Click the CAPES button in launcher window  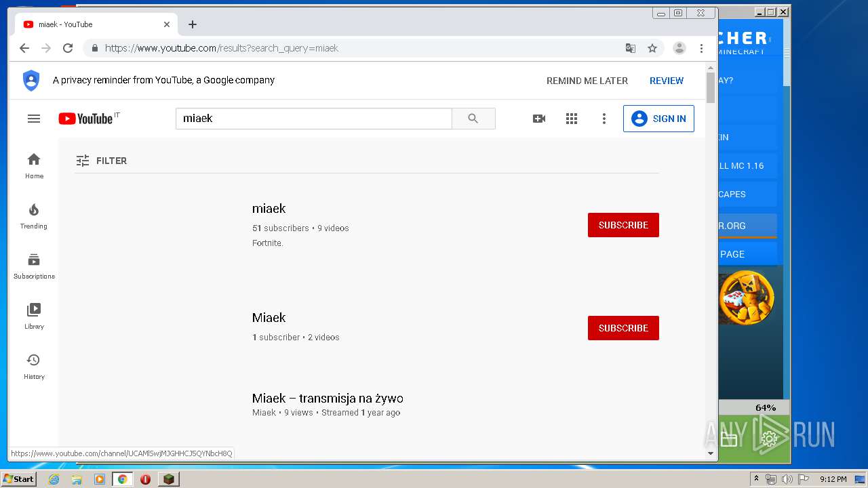747,194
